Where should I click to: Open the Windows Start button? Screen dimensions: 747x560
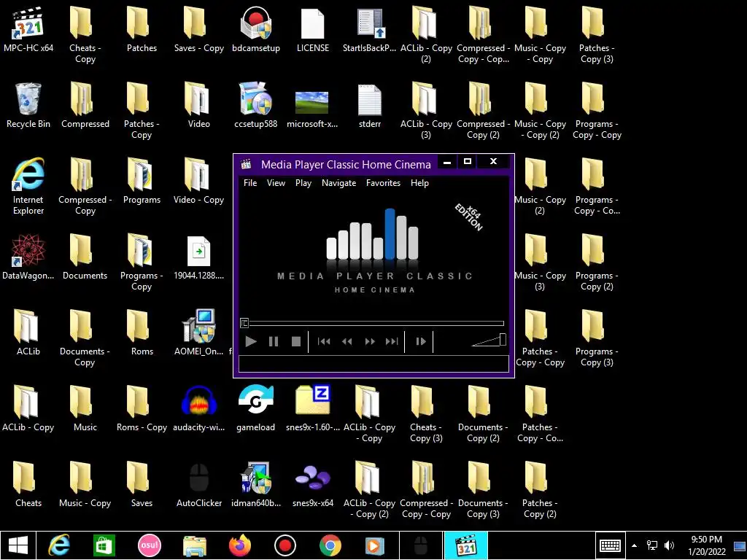coord(18,545)
